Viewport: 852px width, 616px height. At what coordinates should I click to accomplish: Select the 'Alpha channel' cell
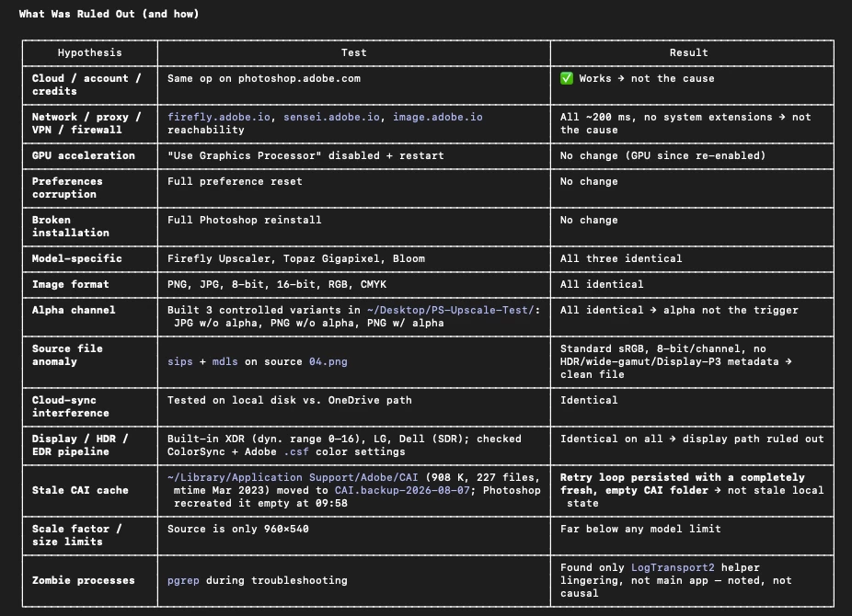click(x=89, y=316)
